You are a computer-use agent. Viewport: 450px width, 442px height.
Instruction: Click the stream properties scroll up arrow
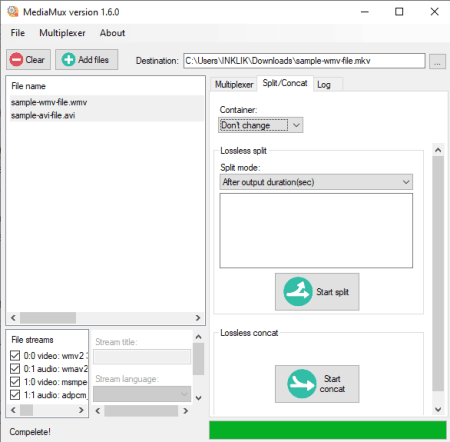198,337
